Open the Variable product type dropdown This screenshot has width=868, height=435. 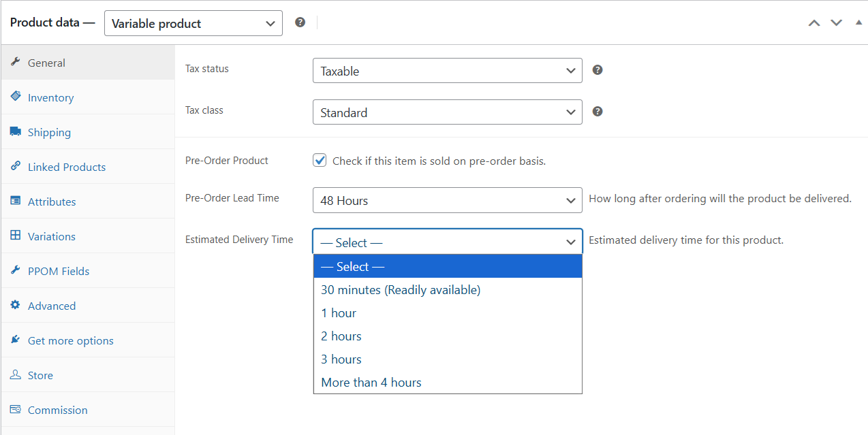[193, 23]
